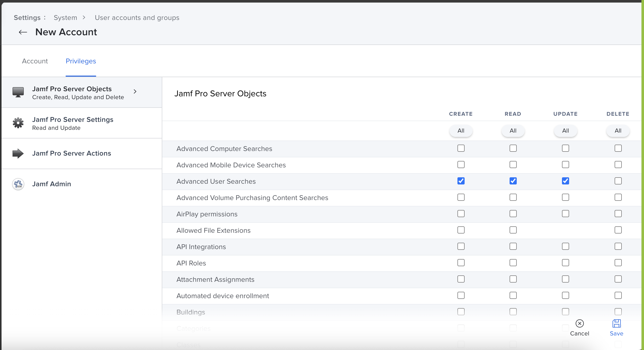
Task: Enable Delete for Automated device enrollment
Action: (618, 295)
